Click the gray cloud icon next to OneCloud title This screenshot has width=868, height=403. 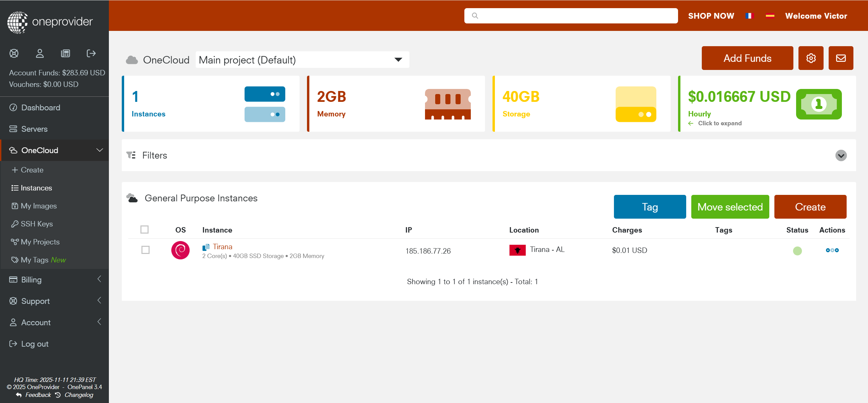pos(132,60)
